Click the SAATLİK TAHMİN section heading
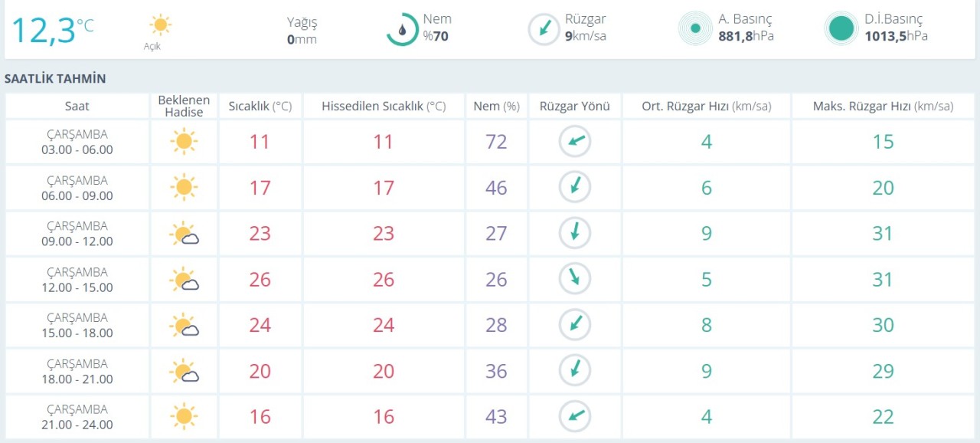The image size is (980, 443). (55, 79)
